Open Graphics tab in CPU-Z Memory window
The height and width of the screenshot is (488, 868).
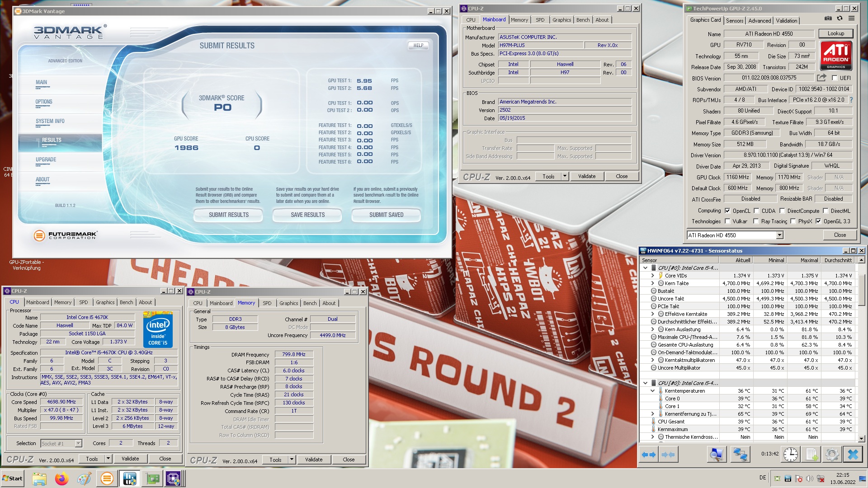[x=289, y=303]
